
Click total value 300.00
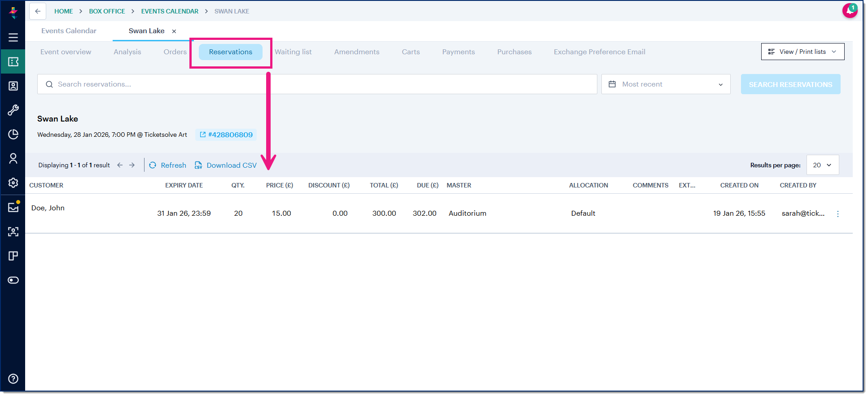point(384,213)
